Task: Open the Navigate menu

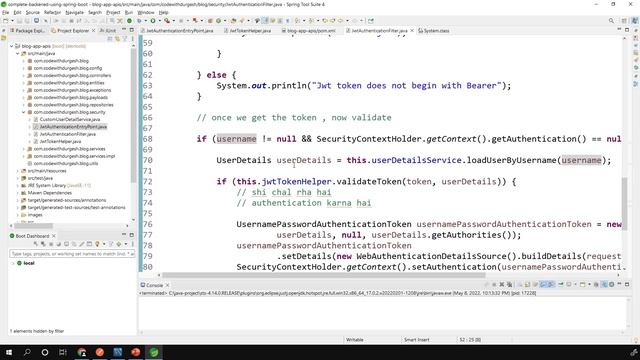Action: point(74,13)
